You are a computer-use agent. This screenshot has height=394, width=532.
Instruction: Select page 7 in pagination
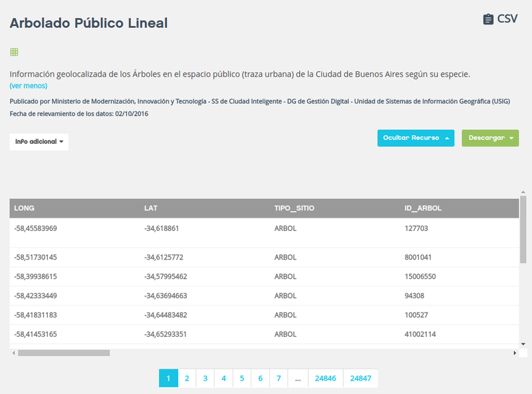point(279,378)
